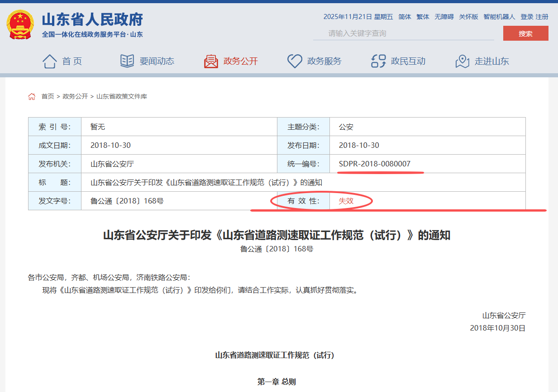Screen dimensions: 558x392
Task: Click the map pin icon for 走进山东
Action: [x=462, y=61]
